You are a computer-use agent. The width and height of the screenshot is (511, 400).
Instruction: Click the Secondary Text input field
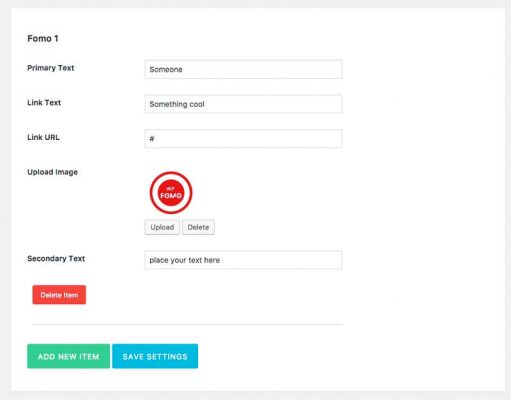(x=243, y=260)
